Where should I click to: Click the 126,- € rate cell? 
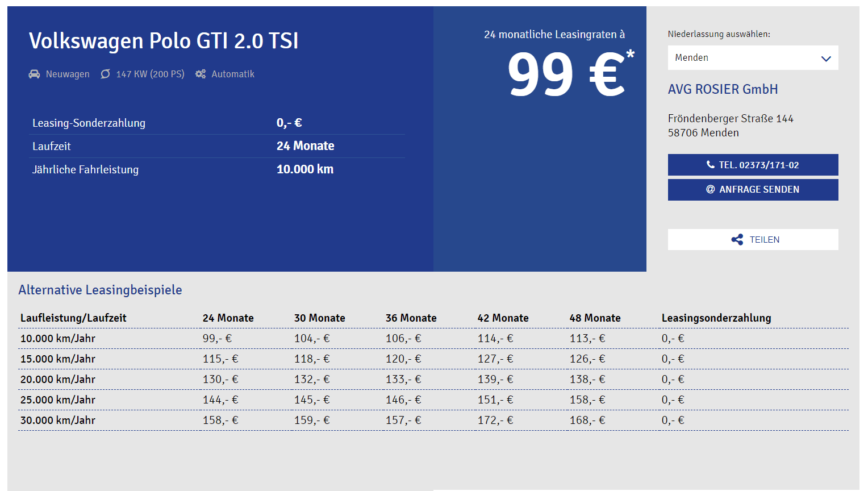587,359
